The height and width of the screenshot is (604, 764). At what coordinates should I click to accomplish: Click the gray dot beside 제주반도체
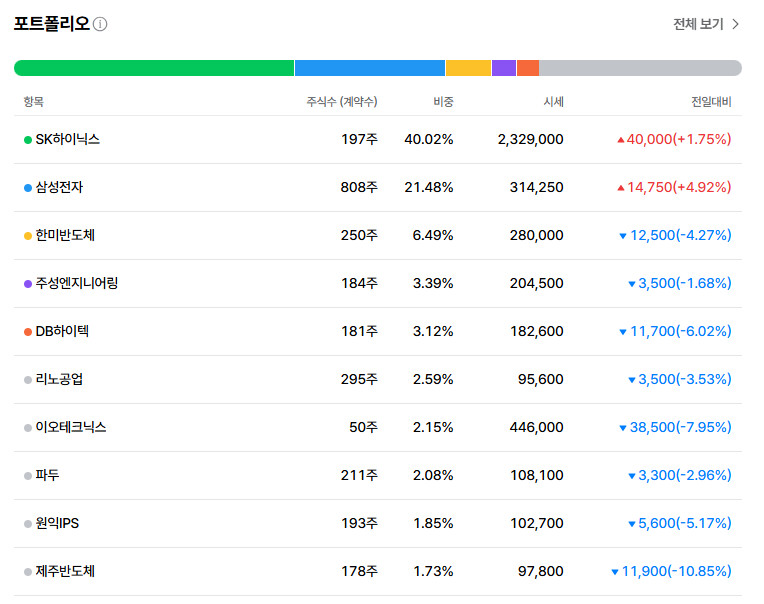(28, 572)
